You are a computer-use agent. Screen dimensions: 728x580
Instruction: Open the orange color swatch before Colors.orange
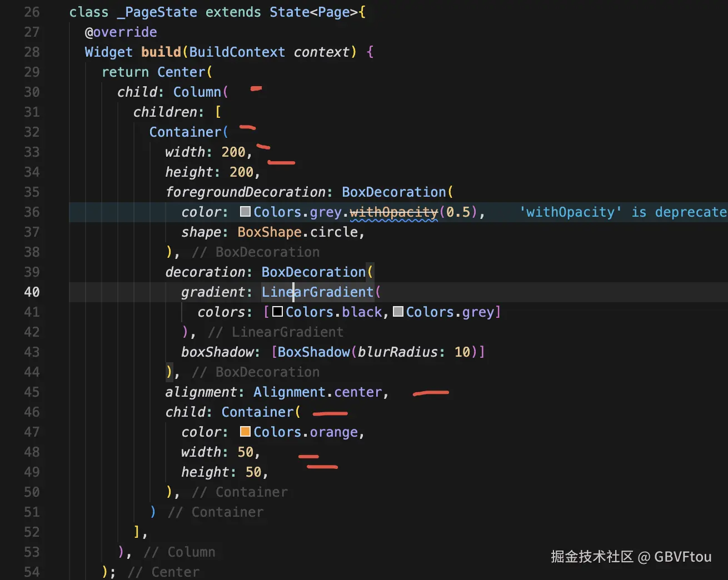pyautogui.click(x=245, y=432)
